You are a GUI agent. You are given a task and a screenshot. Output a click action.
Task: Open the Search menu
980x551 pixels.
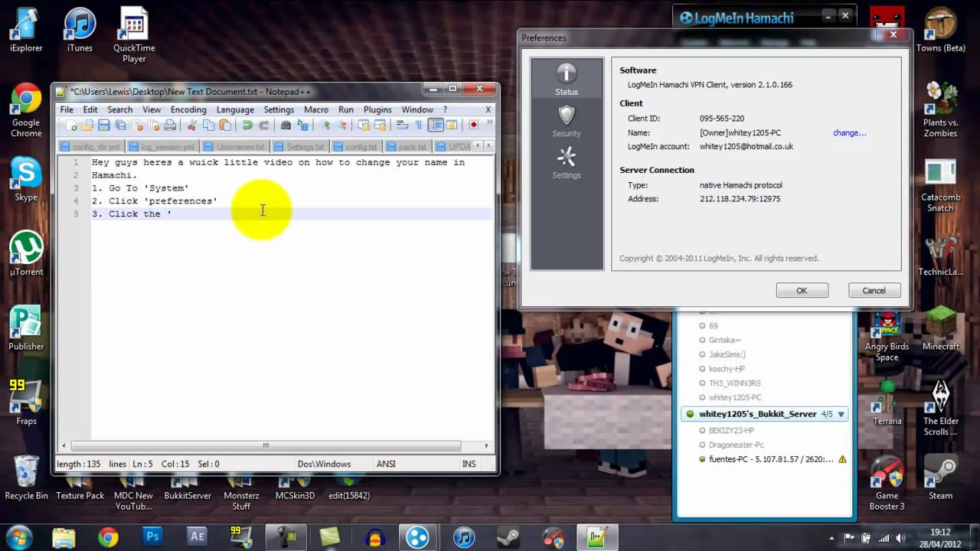click(119, 109)
